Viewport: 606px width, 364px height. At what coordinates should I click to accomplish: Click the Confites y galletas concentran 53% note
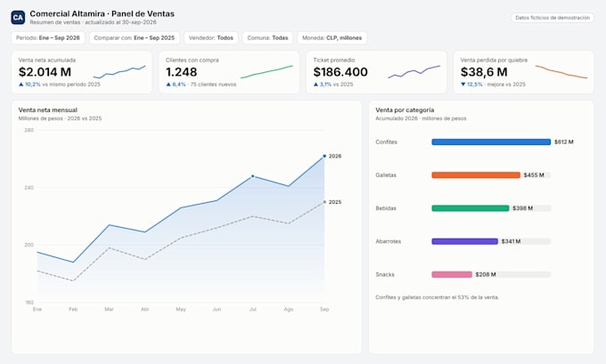click(x=437, y=297)
